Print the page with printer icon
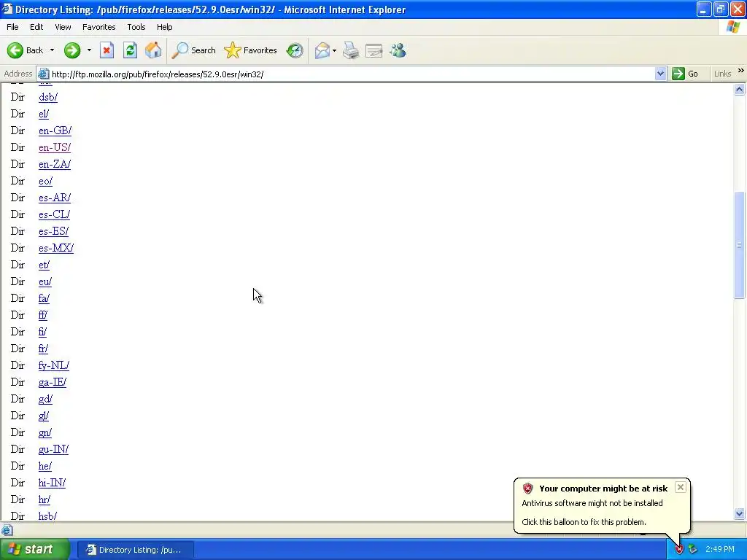The height and width of the screenshot is (560, 747). [x=351, y=50]
